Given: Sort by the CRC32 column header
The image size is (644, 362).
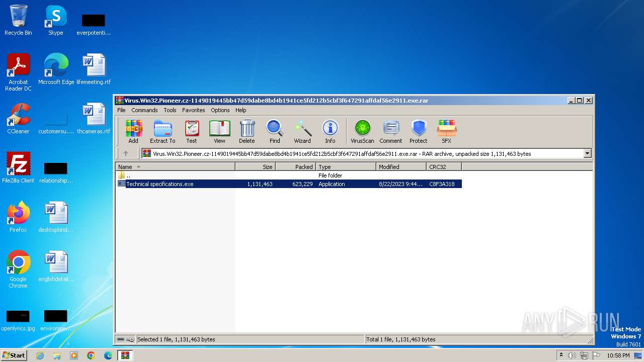Looking at the screenshot, I should 444,167.
